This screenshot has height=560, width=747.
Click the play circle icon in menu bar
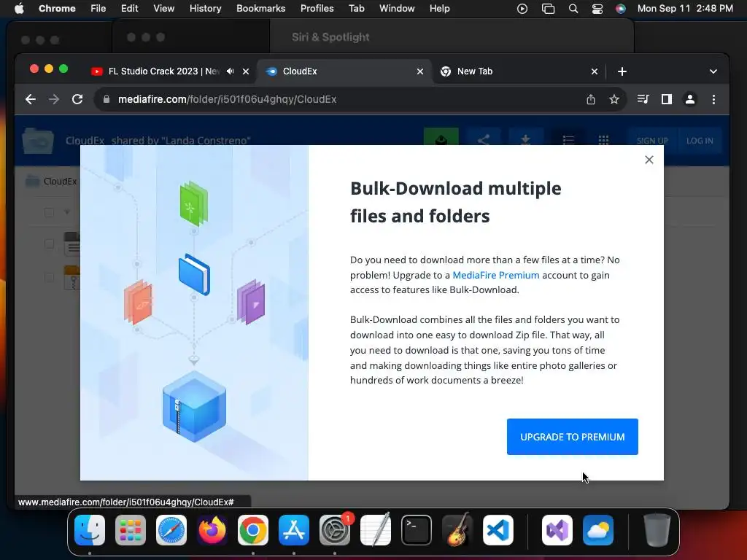522,9
